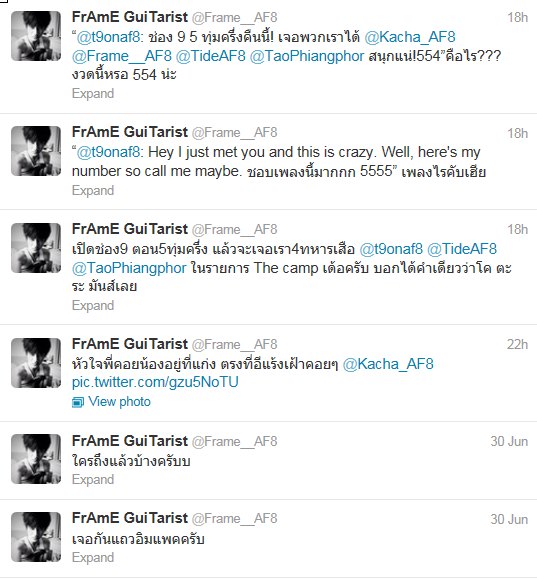This screenshot has width=537, height=579.
Task: Open @t9onaf8 in Call Me Maybe tweet
Action: [108, 152]
